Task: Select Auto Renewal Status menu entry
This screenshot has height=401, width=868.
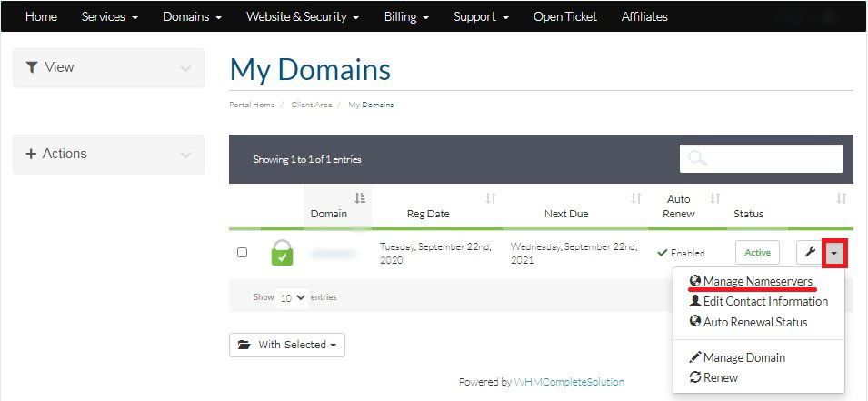Action: pyautogui.click(x=754, y=322)
